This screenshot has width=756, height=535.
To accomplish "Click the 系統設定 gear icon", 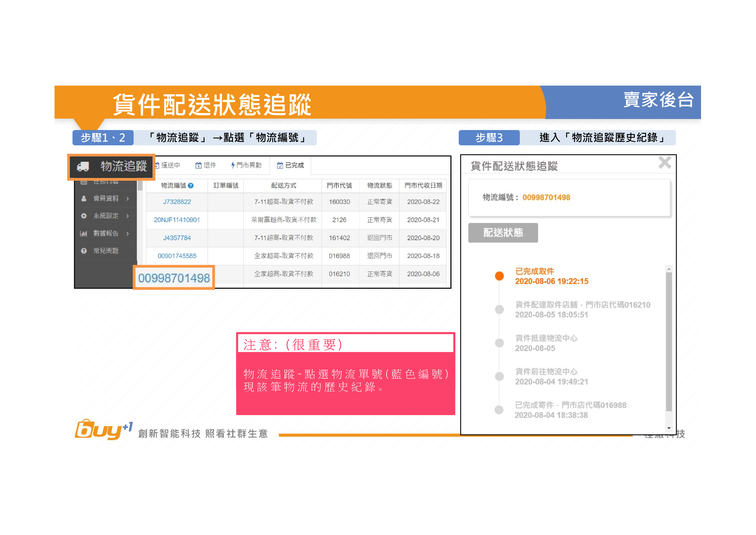I will (x=84, y=216).
